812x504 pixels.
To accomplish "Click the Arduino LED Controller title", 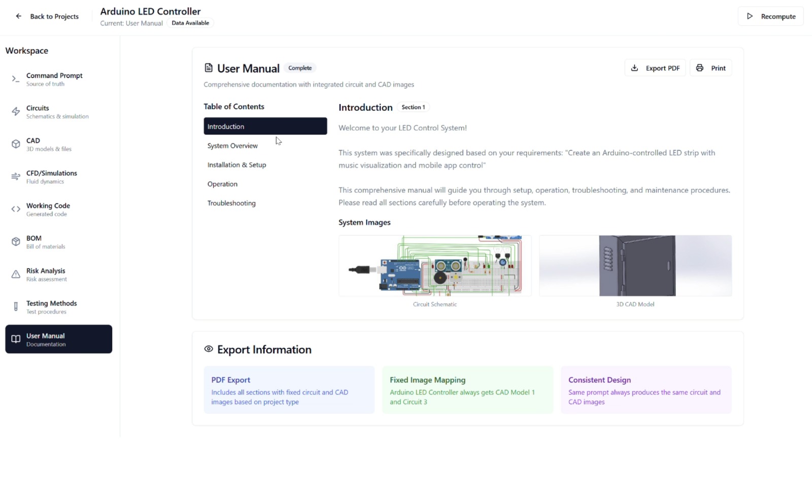I will pyautogui.click(x=150, y=11).
